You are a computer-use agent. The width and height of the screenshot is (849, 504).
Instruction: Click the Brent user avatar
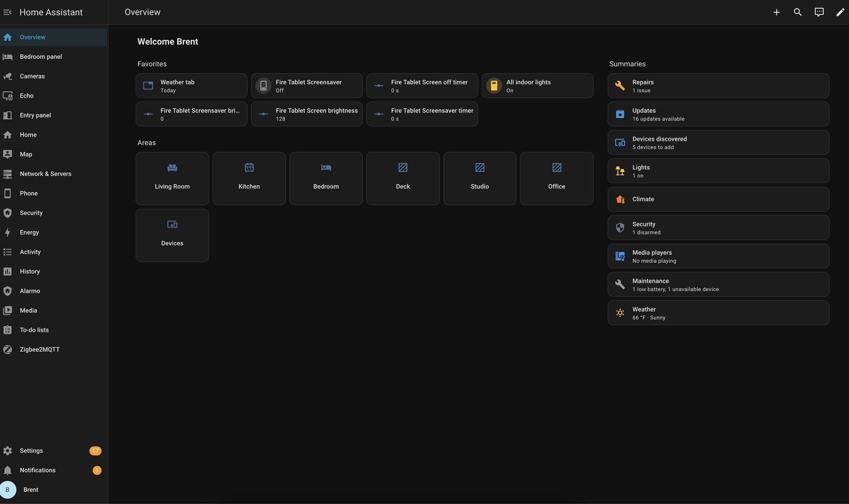click(x=7, y=490)
